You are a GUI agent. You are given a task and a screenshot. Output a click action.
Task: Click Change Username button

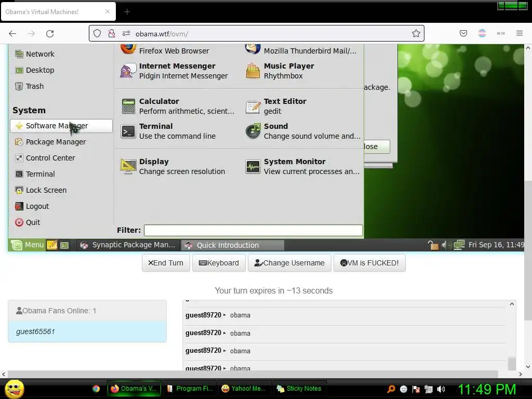(x=289, y=263)
